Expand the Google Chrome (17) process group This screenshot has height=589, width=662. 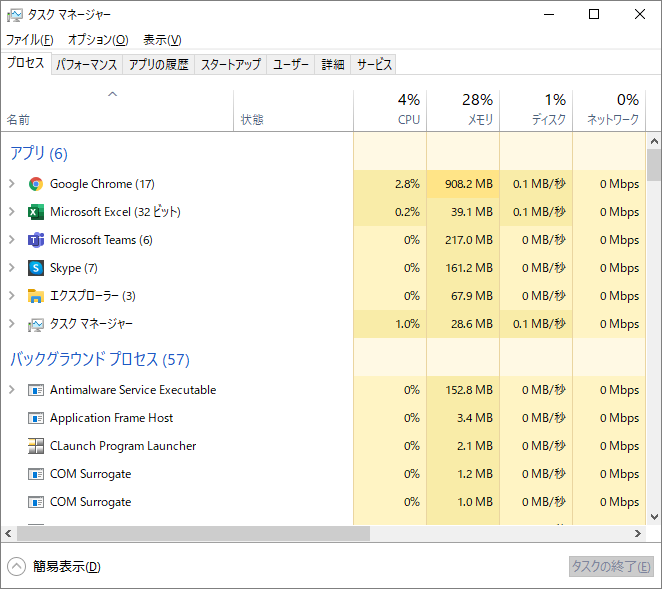coord(12,184)
